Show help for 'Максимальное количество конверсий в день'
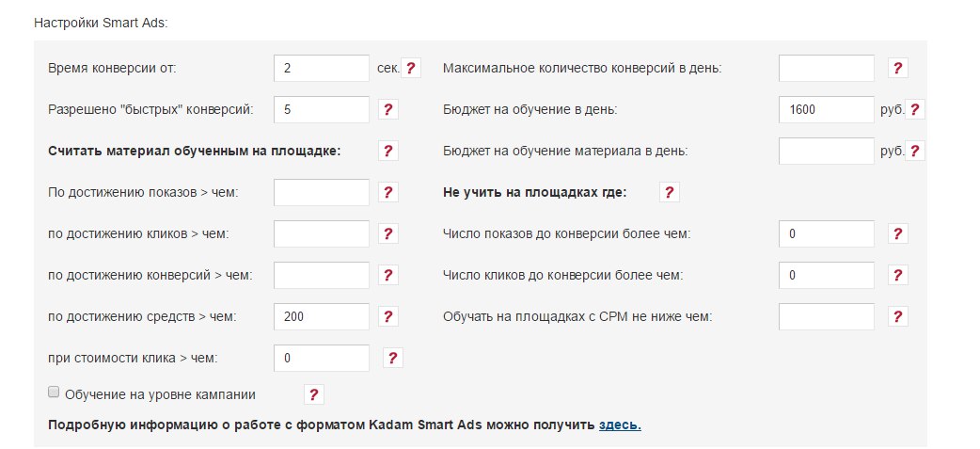Image resolution: width=980 pixels, height=449 pixels. coord(898,68)
